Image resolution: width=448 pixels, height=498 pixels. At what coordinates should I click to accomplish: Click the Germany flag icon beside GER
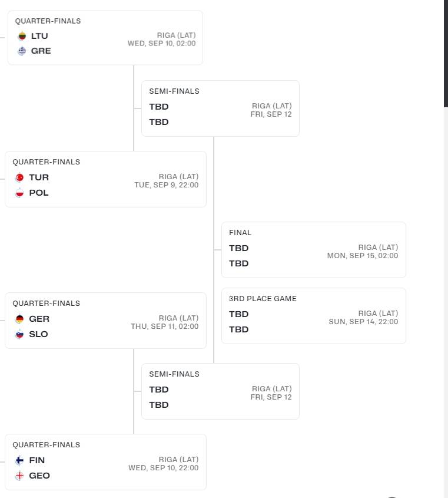click(x=19, y=319)
